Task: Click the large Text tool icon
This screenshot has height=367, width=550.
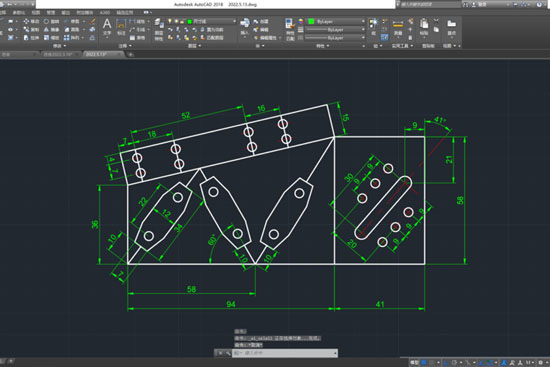Action: (107, 25)
